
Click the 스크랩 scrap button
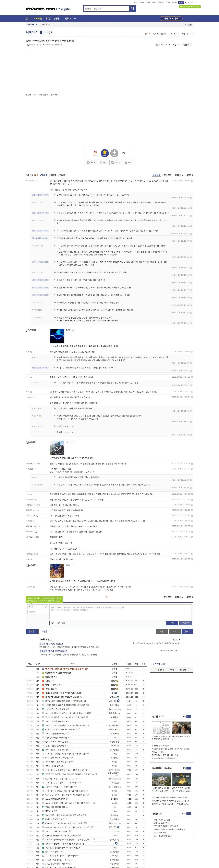116,162
